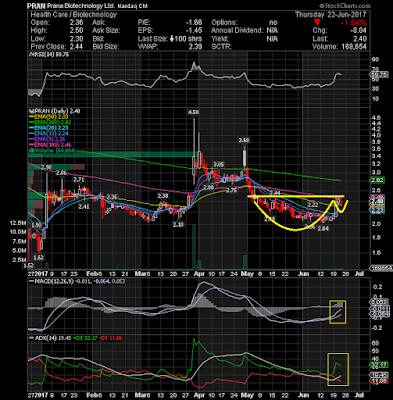Click the Annual Dividend label

tap(237, 31)
